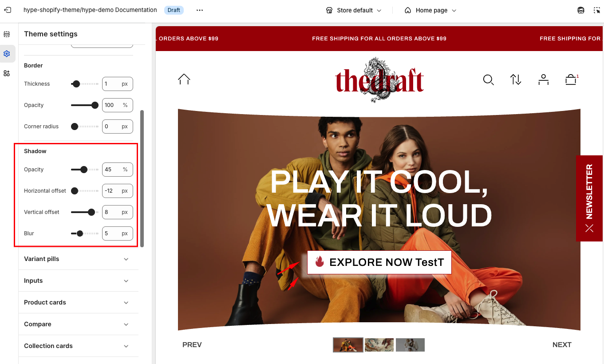The width and height of the screenshot is (604, 364).
Task: Open the Sections panel icon in sidebar
Action: click(x=7, y=34)
